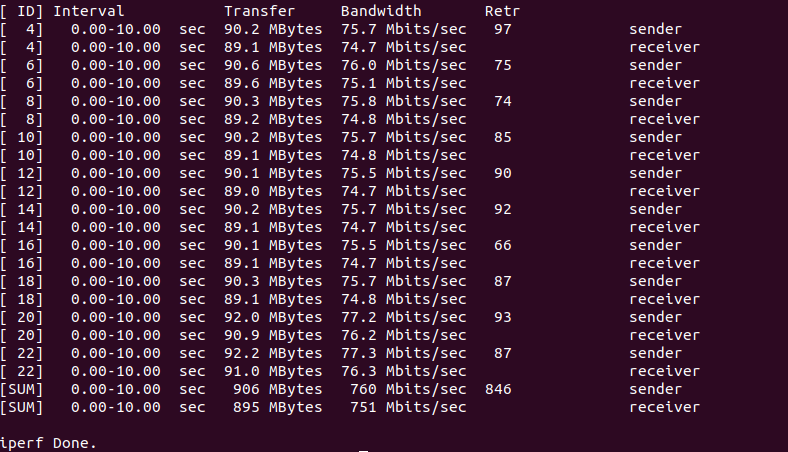
Task: Click the retransmit count 97
Action: pyautogui.click(x=502, y=29)
